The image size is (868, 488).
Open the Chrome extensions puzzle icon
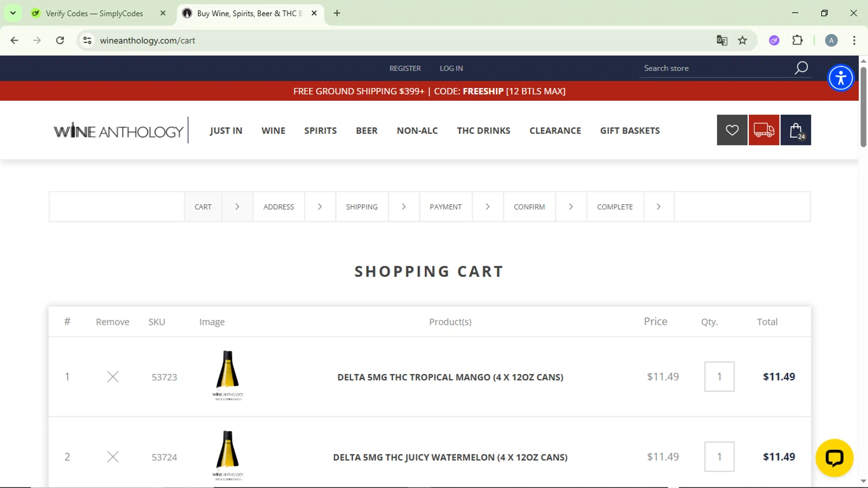797,41
